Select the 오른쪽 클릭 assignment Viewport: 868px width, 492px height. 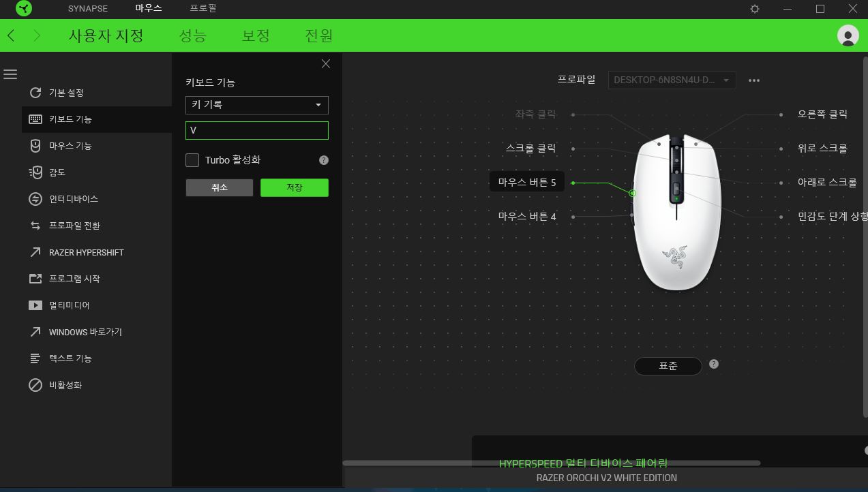[x=822, y=114]
